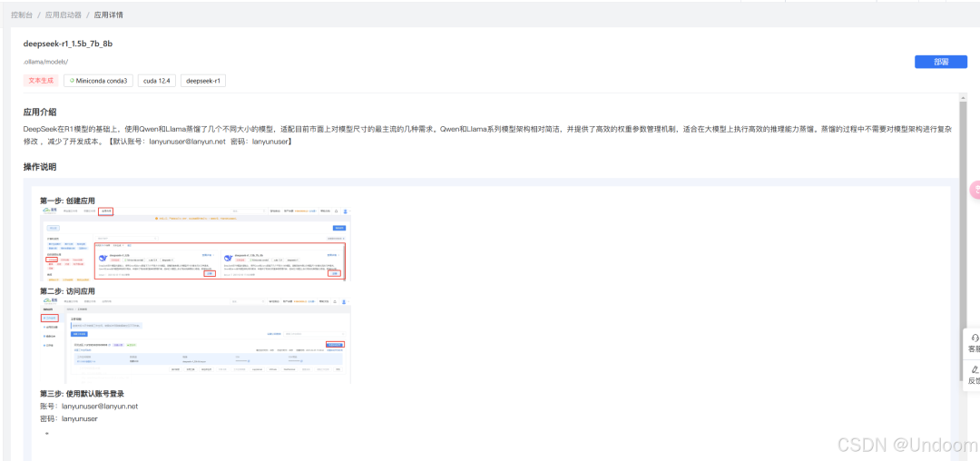
Task: Click 应用详情 breadcrumb item
Action: point(108,15)
